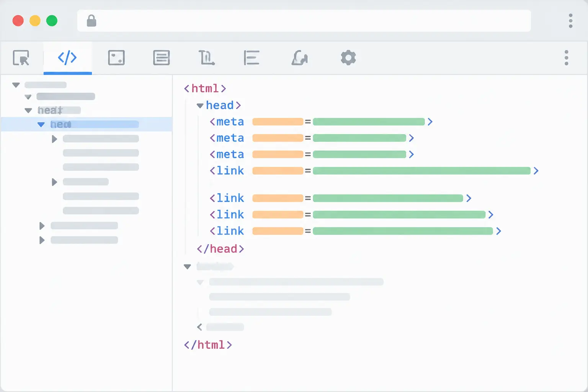This screenshot has width=588, height=392.
Task: Open the indented list panel icon
Action: pos(252,58)
